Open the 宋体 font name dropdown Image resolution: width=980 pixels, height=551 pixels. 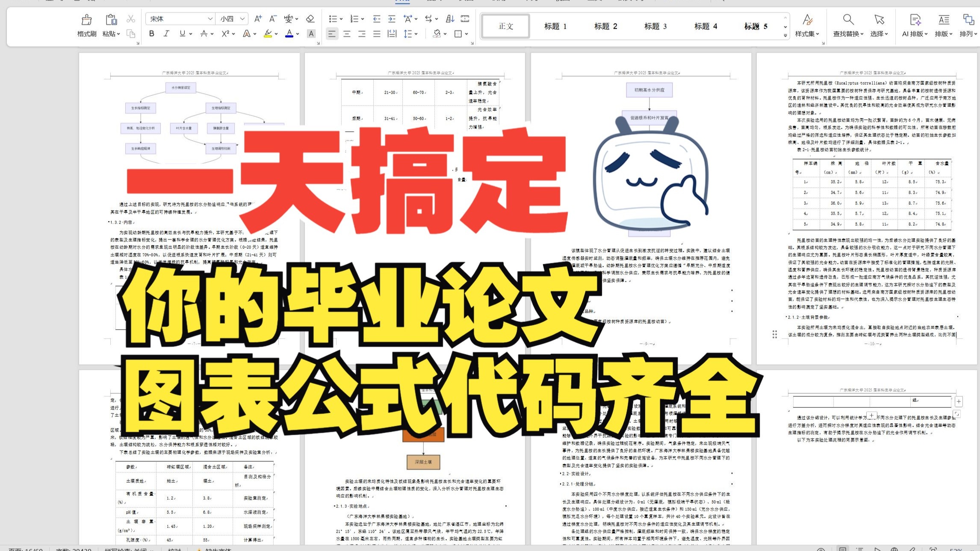(210, 19)
